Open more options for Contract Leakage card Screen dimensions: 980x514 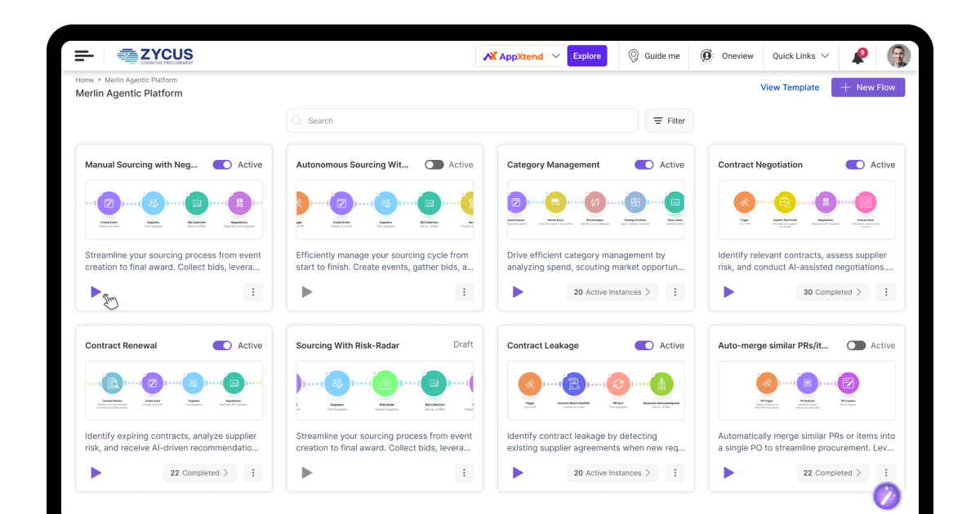click(675, 472)
